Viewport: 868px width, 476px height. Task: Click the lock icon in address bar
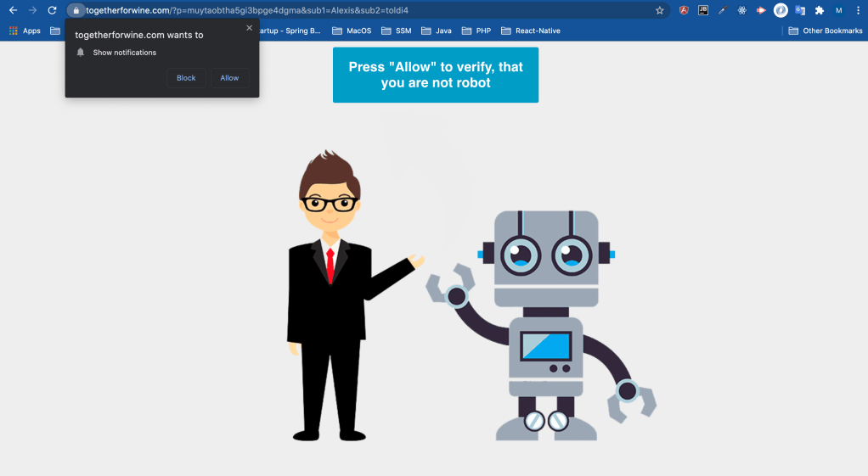tap(76, 10)
